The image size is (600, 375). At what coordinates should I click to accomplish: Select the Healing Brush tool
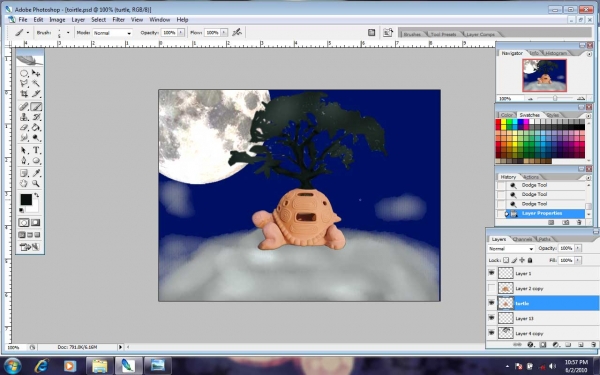pos(24,107)
